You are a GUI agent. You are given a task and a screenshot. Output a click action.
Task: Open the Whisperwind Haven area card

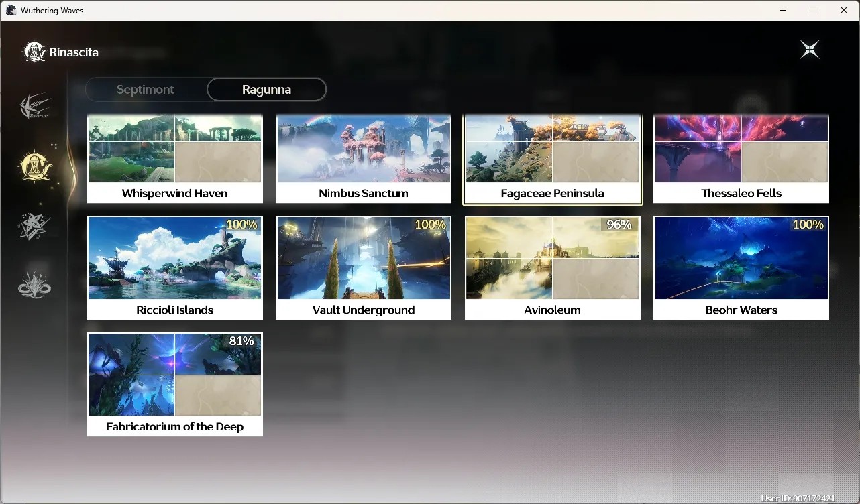[175, 159]
